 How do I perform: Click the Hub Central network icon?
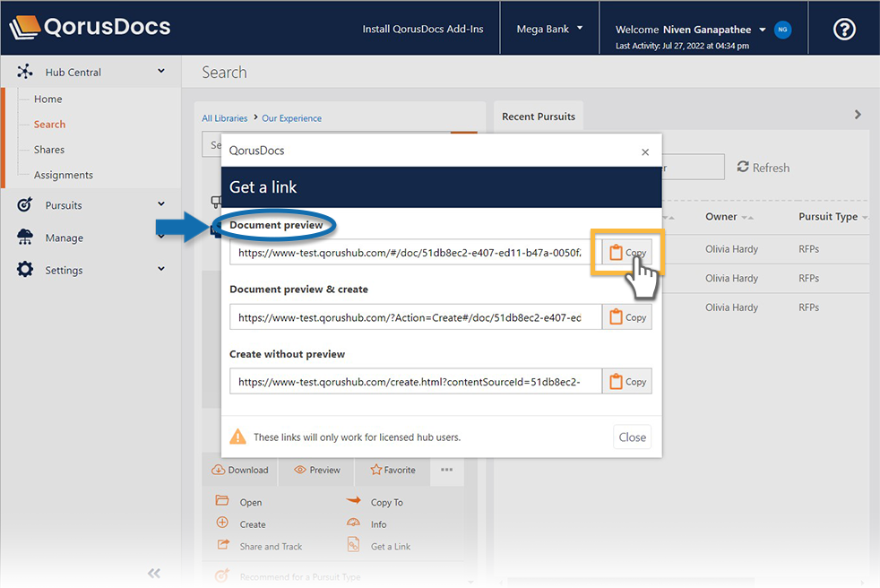[25, 72]
